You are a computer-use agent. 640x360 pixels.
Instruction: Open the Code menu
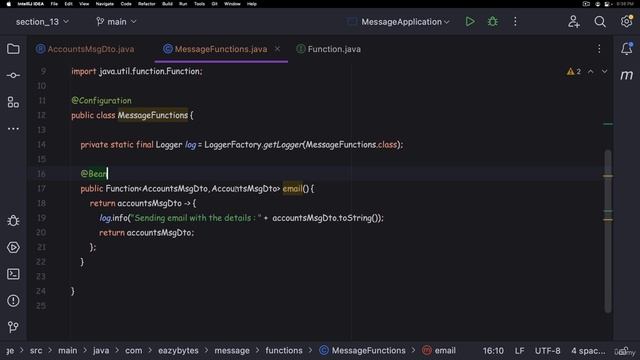[126, 4]
